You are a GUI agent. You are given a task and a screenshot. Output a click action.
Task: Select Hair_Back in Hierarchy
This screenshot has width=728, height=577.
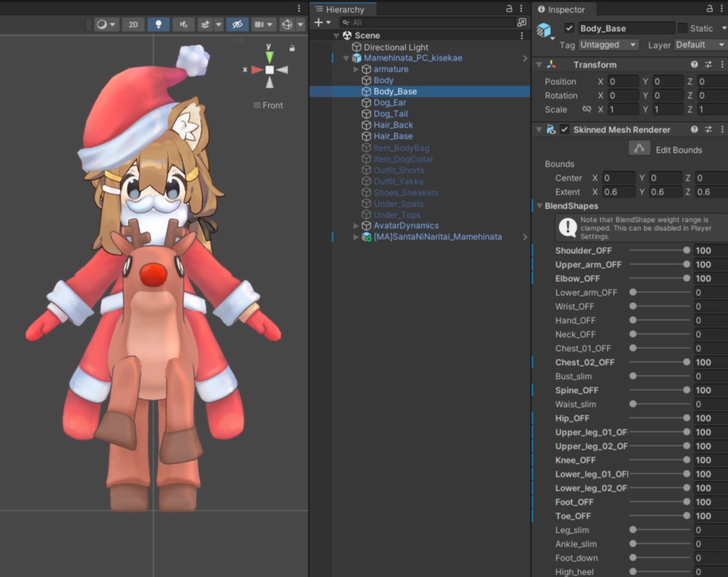(392, 125)
